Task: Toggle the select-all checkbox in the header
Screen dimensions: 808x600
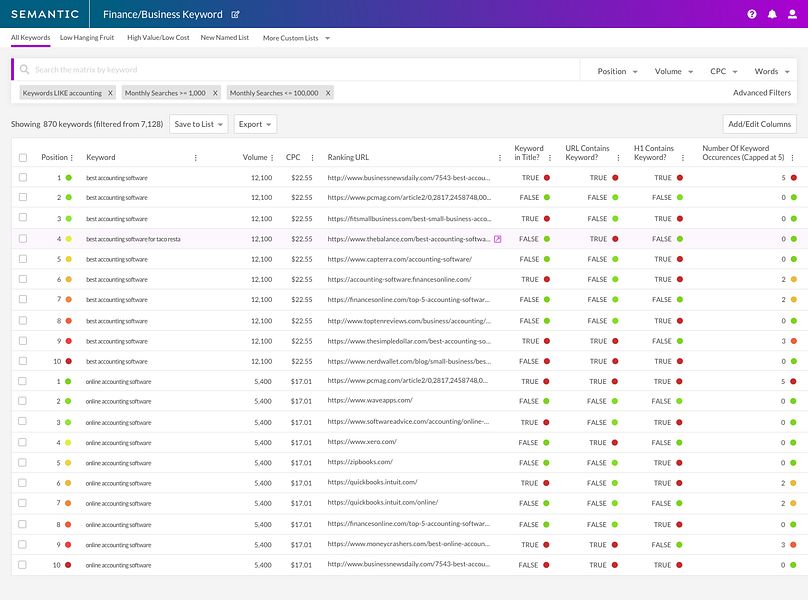Action: point(23,158)
